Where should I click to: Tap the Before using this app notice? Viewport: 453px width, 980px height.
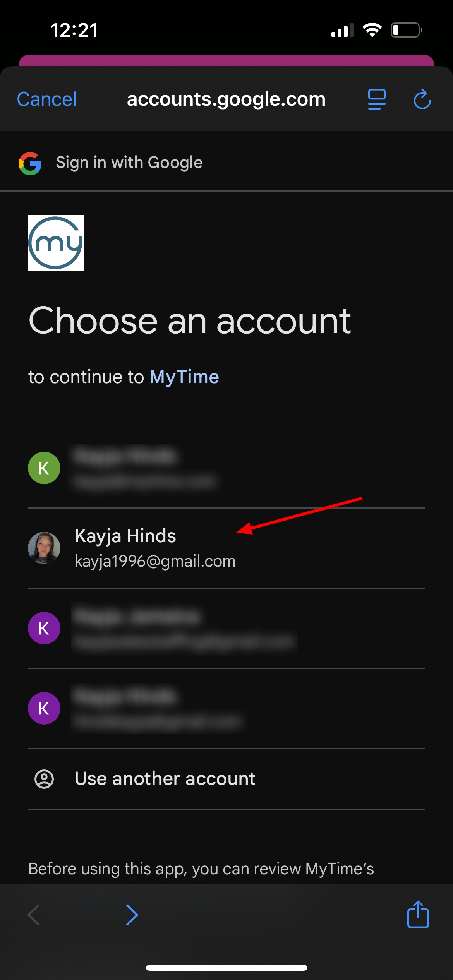click(x=201, y=869)
